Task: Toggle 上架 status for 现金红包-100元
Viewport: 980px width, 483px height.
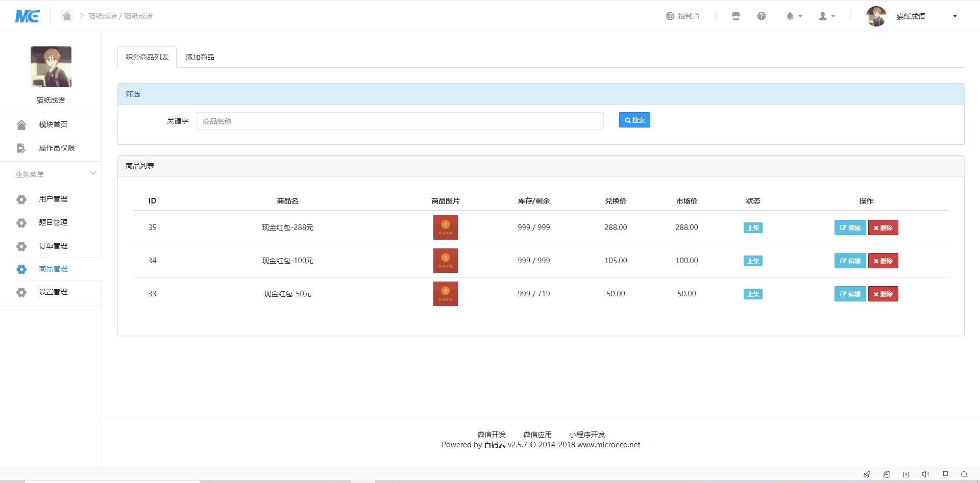Action: (x=753, y=261)
